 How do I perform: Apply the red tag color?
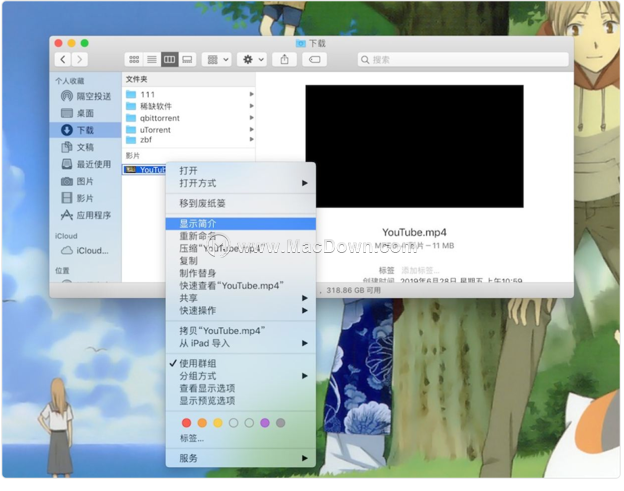(x=186, y=423)
